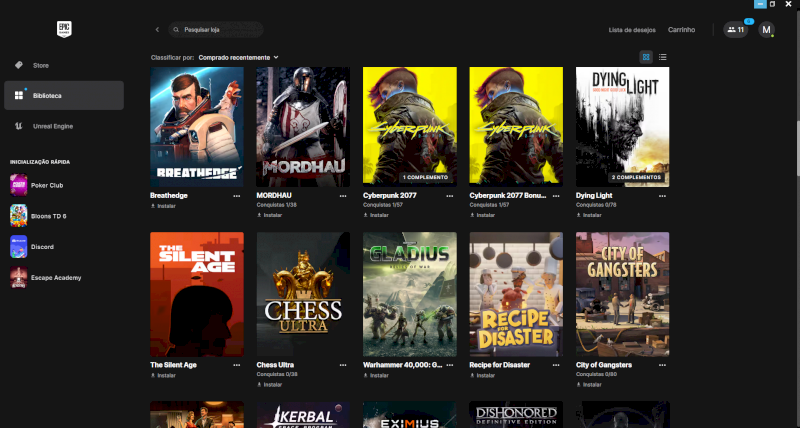Open the Recipe for Disaster cover

pyautogui.click(x=516, y=294)
